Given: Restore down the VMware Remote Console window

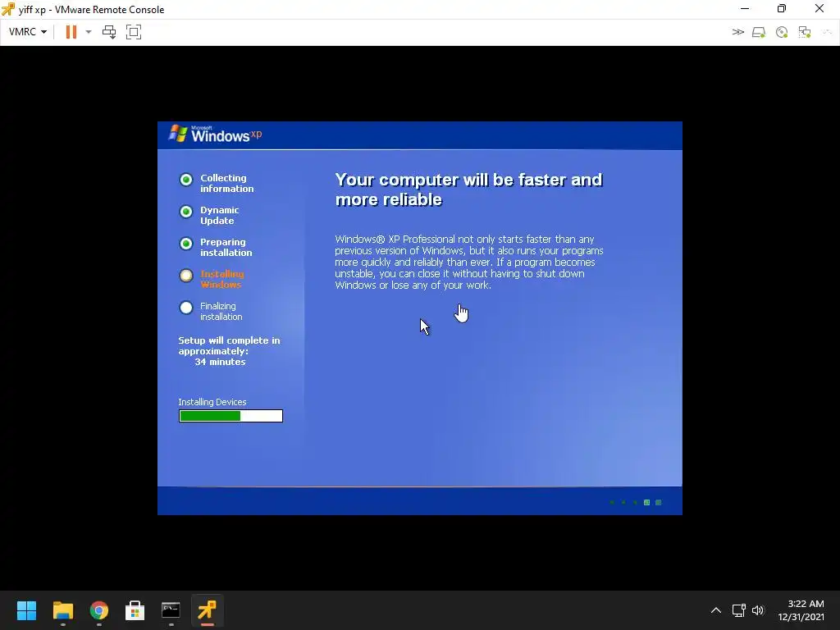Looking at the screenshot, I should tap(782, 8).
